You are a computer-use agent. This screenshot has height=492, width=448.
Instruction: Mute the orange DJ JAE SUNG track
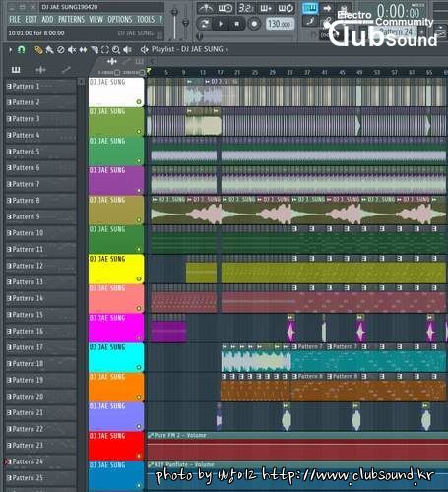point(139,397)
